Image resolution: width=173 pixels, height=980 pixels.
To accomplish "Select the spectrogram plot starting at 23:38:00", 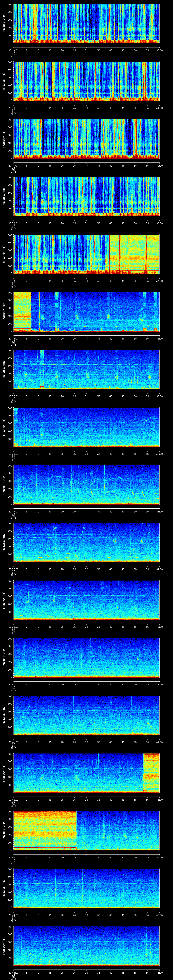I will 86,543.
